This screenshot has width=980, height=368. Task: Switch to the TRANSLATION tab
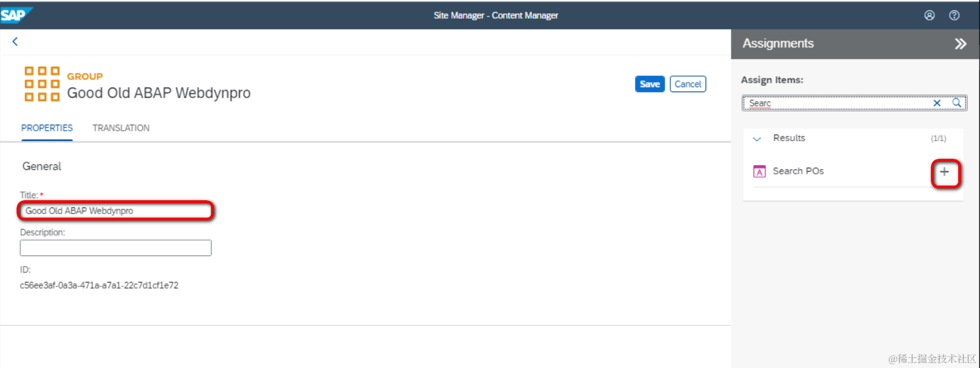121,128
